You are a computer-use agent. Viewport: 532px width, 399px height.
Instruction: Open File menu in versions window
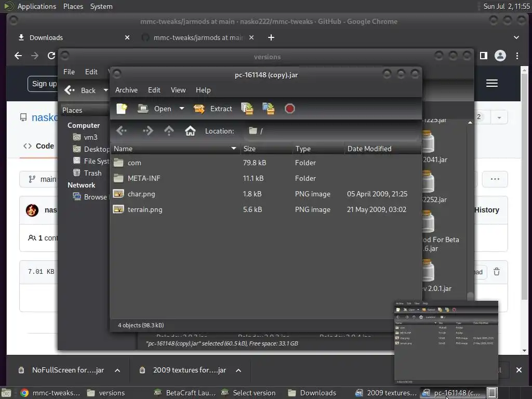(69, 72)
